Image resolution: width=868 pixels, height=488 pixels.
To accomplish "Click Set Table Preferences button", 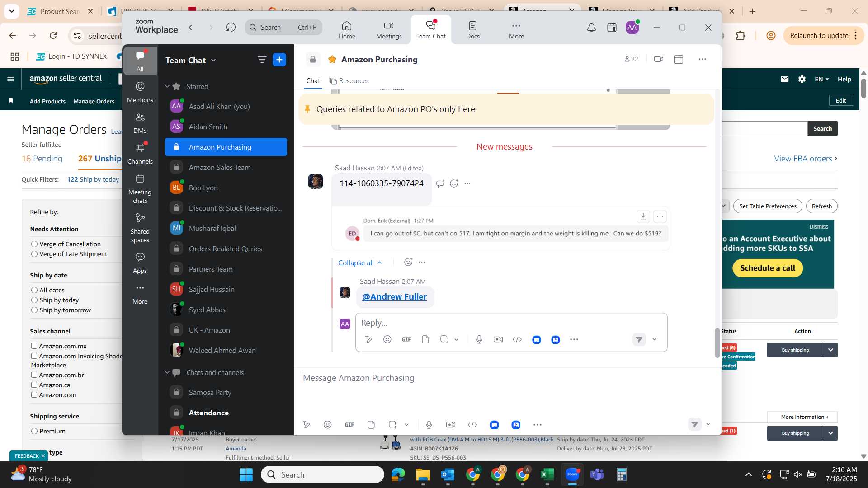I will (768, 206).
